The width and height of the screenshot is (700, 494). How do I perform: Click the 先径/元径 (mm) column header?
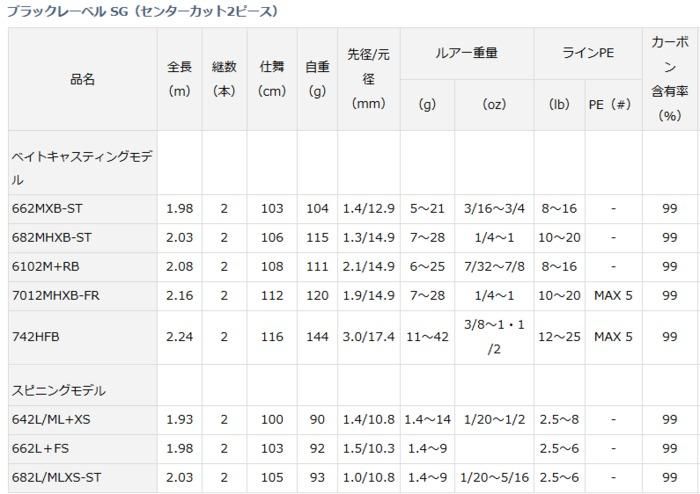368,79
